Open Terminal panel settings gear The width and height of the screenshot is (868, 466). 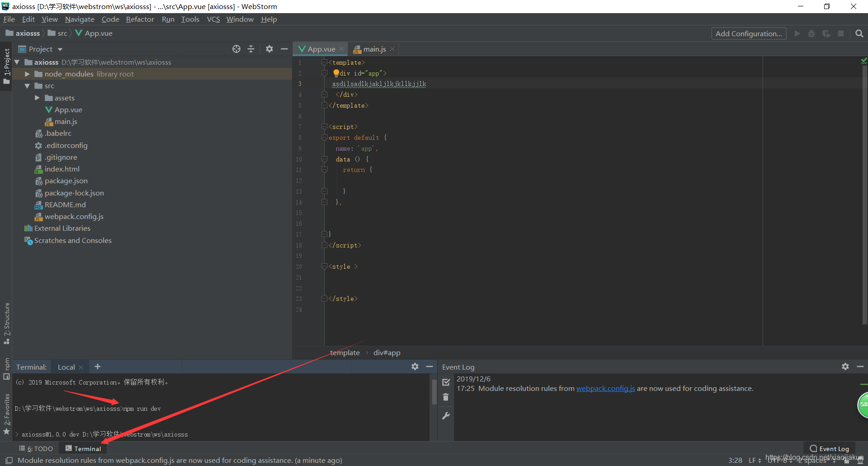pos(415,366)
